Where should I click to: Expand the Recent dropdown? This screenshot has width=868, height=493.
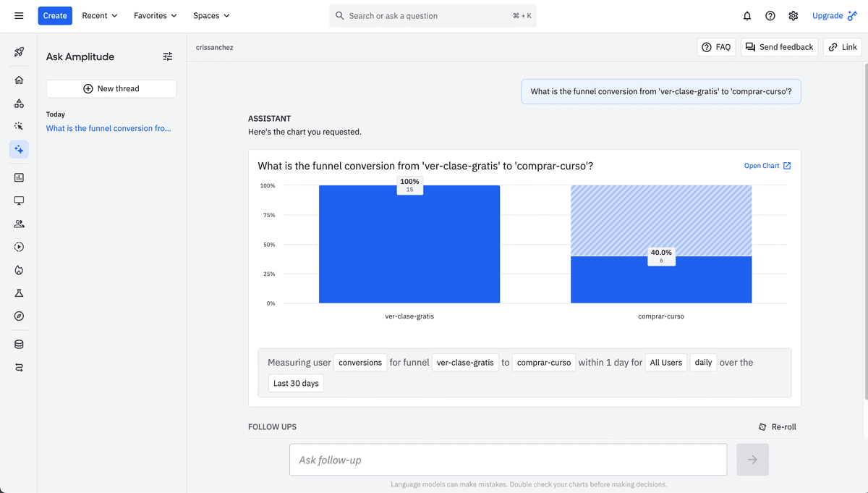(x=100, y=16)
